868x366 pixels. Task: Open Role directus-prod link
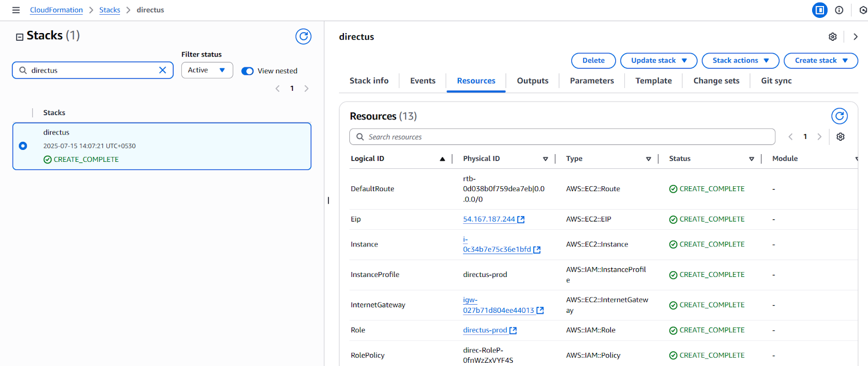485,330
